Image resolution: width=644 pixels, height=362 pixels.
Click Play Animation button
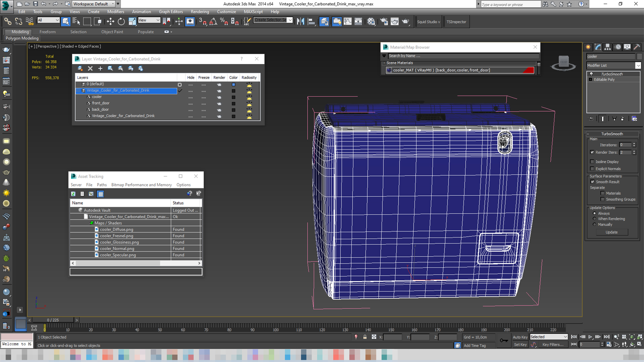pos(590,337)
